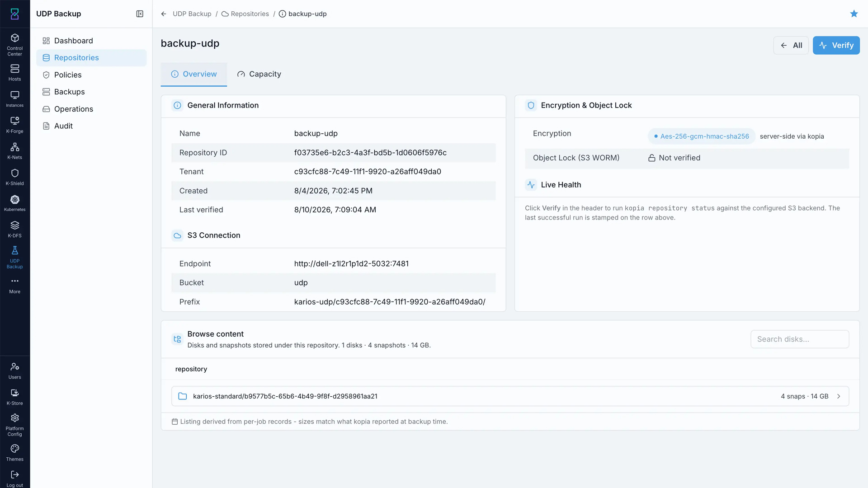Screen dimensions: 868x488
Task: Select the Tenant ID value
Action: tap(368, 172)
